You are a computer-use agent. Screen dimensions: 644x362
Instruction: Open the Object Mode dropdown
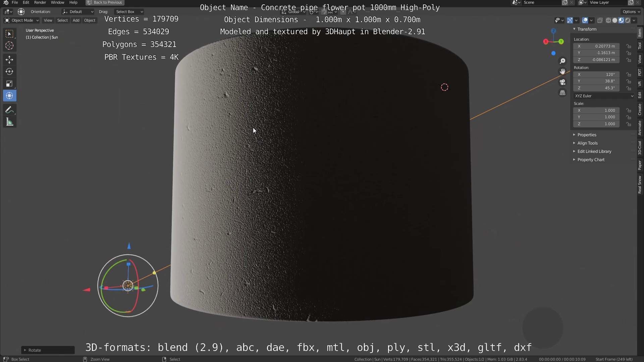point(21,20)
